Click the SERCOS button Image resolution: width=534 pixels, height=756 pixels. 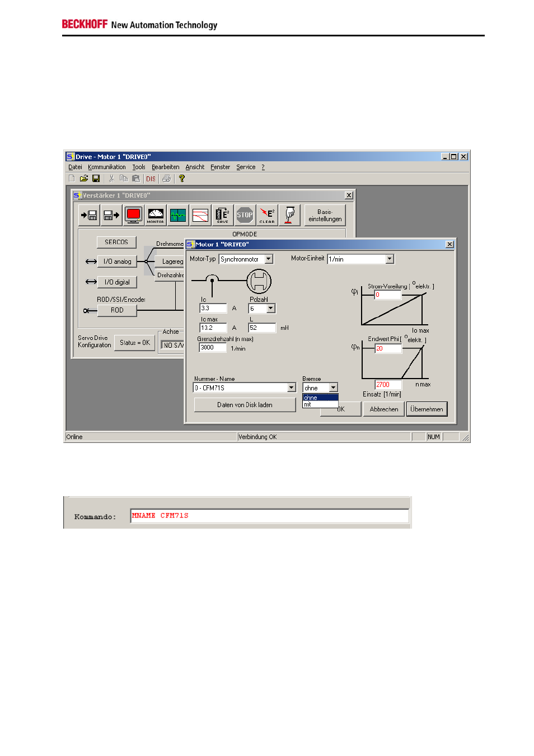(x=116, y=242)
